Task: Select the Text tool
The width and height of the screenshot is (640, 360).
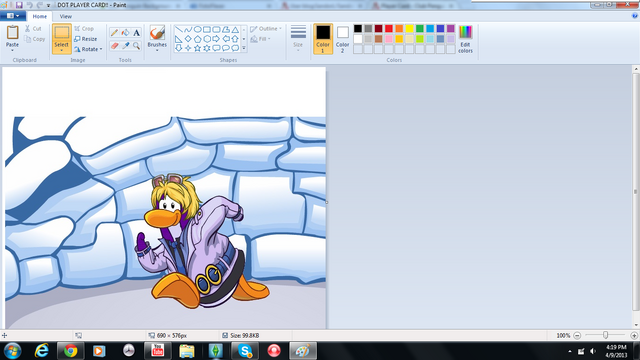Action: click(x=136, y=33)
